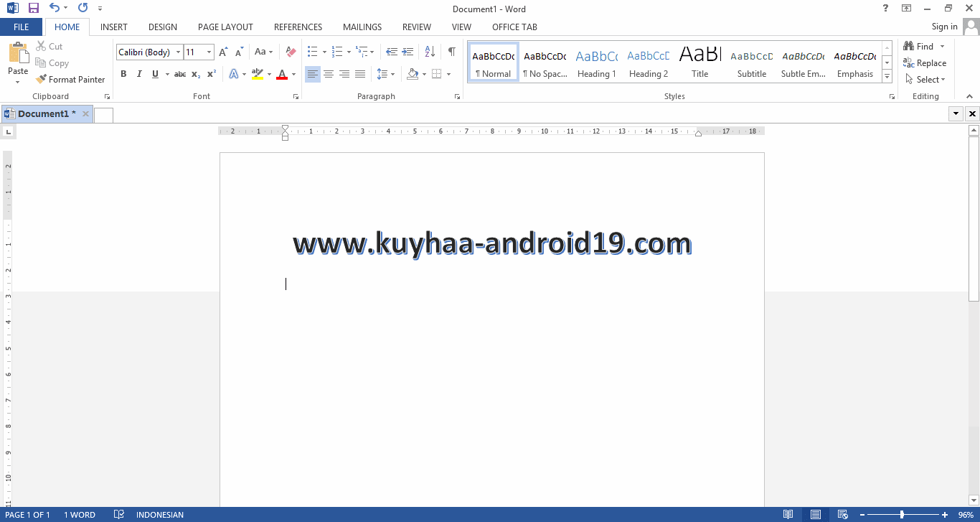Image resolution: width=980 pixels, height=522 pixels.
Task: Click the Replace button
Action: pyautogui.click(x=925, y=63)
